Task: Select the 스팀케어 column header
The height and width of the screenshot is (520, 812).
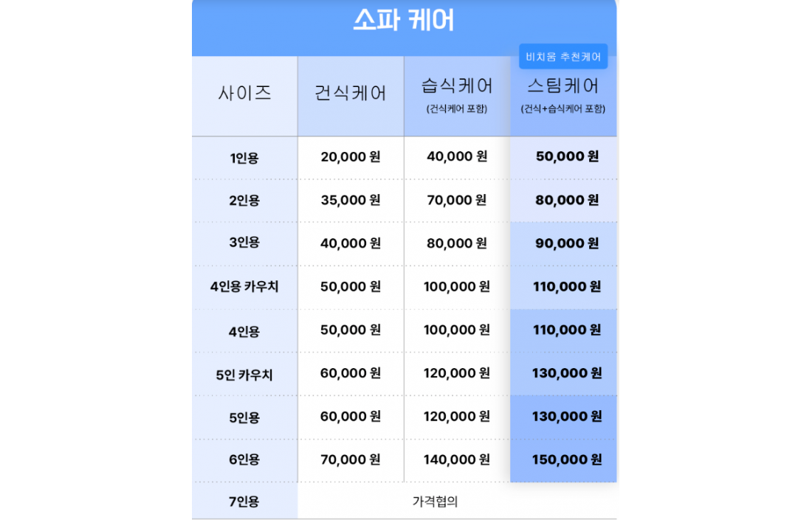Action: [x=563, y=87]
